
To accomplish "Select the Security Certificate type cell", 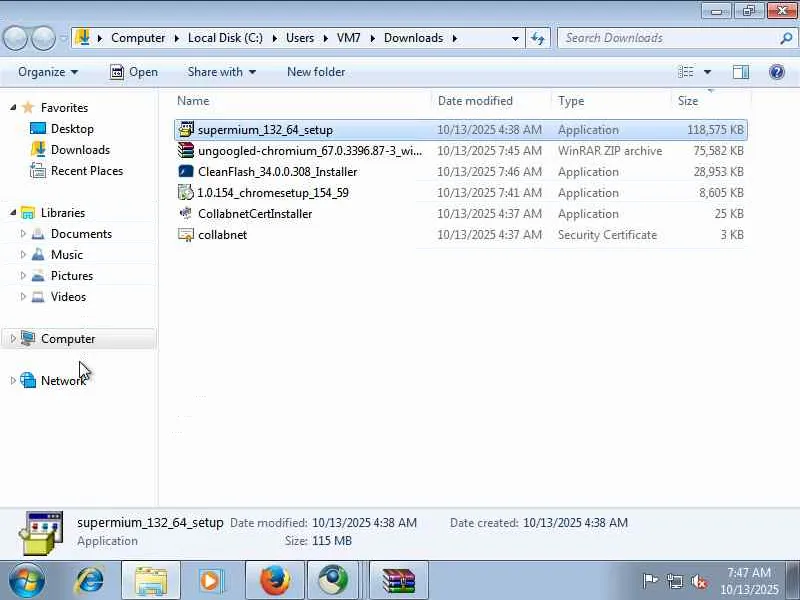I will click(x=607, y=235).
